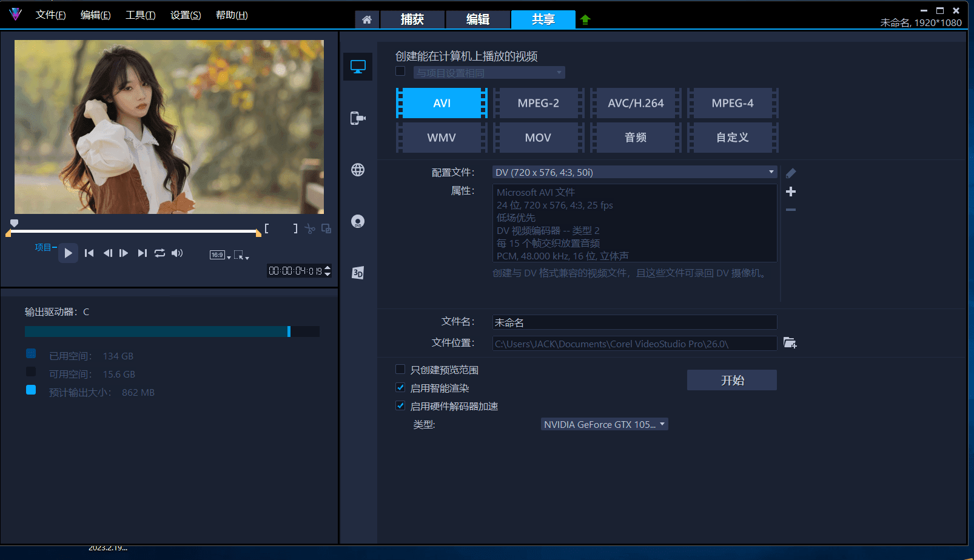Select the computer output destination icon
This screenshot has height=560, width=974.
[358, 67]
